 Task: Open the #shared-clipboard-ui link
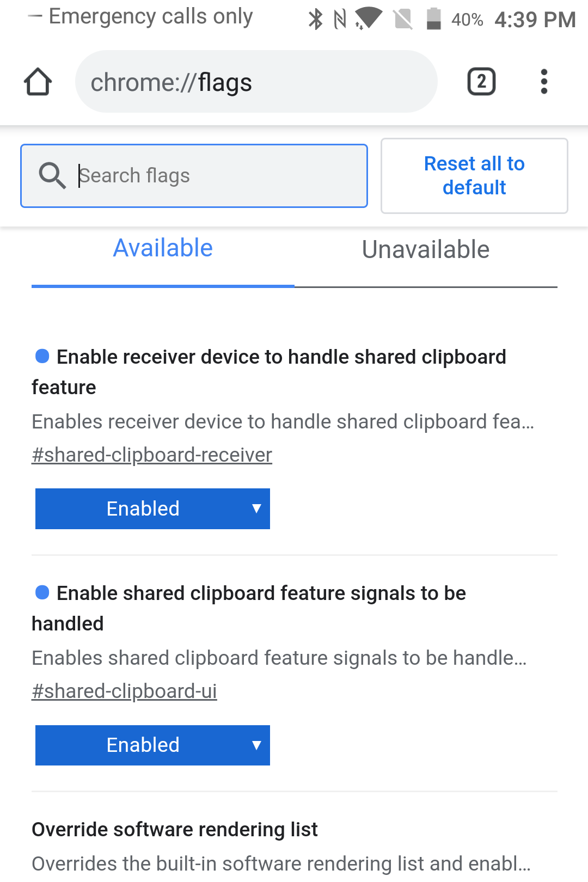pyautogui.click(x=124, y=691)
